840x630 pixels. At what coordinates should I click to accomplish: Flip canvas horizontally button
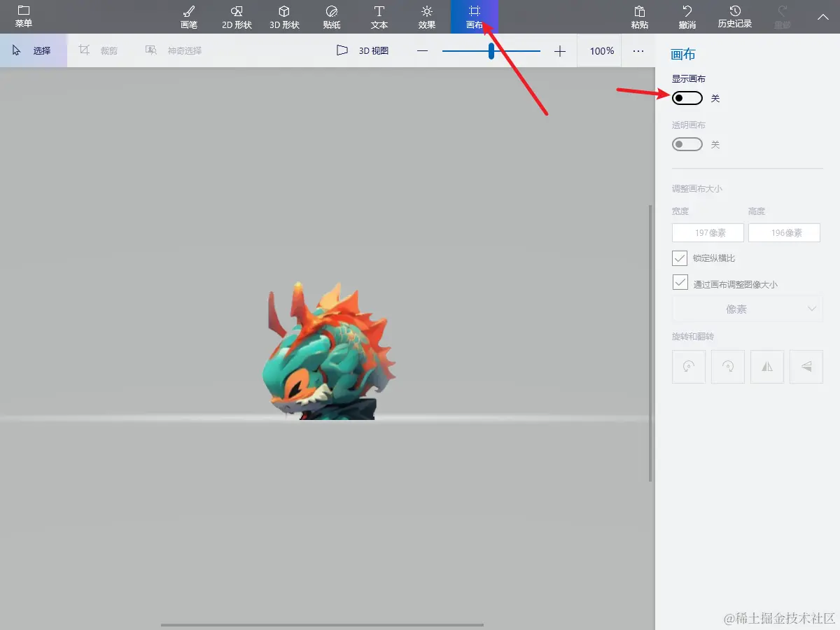pos(767,367)
